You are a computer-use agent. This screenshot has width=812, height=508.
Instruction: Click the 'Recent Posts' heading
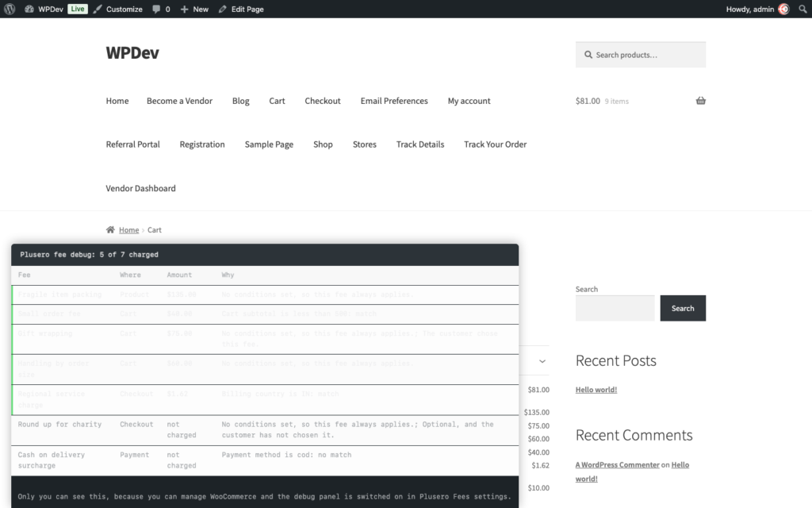(x=615, y=360)
